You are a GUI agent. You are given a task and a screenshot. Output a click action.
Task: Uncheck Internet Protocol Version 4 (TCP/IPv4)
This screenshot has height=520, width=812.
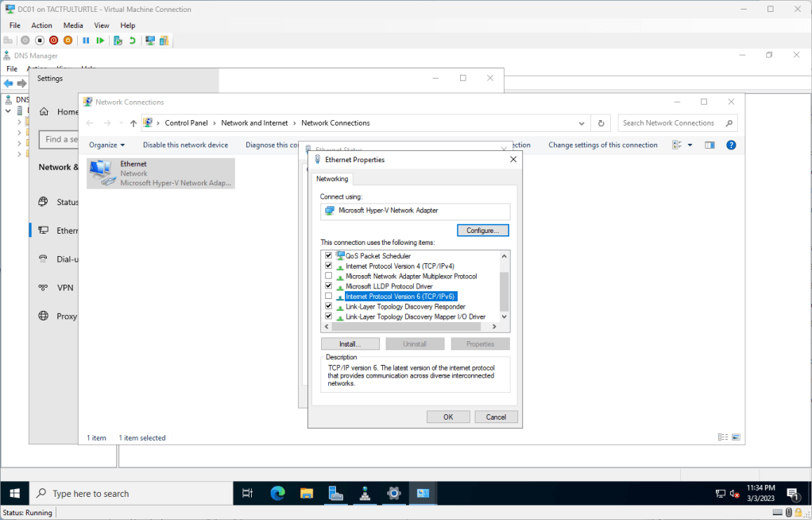tap(328, 266)
